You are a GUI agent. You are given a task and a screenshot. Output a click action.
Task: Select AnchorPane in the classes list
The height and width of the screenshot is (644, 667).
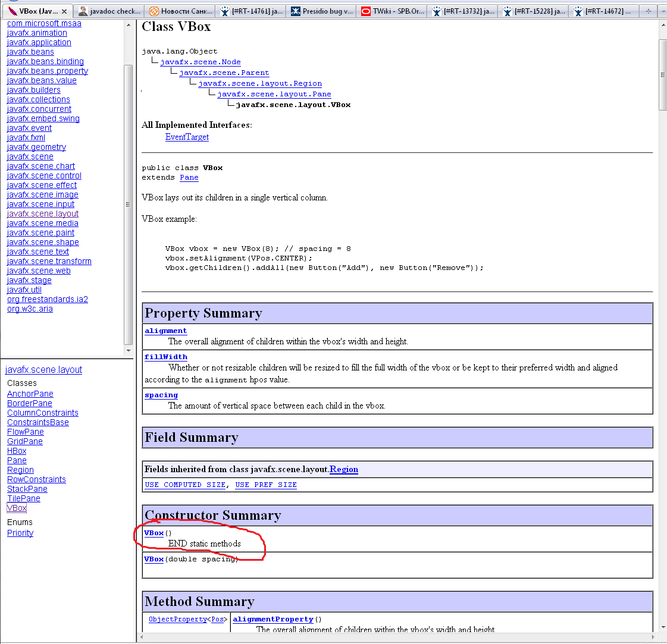[30, 394]
